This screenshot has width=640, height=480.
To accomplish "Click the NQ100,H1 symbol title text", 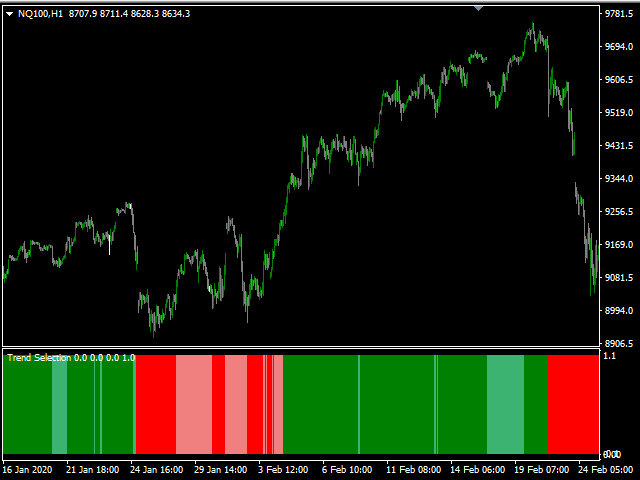I will pyautogui.click(x=42, y=13).
